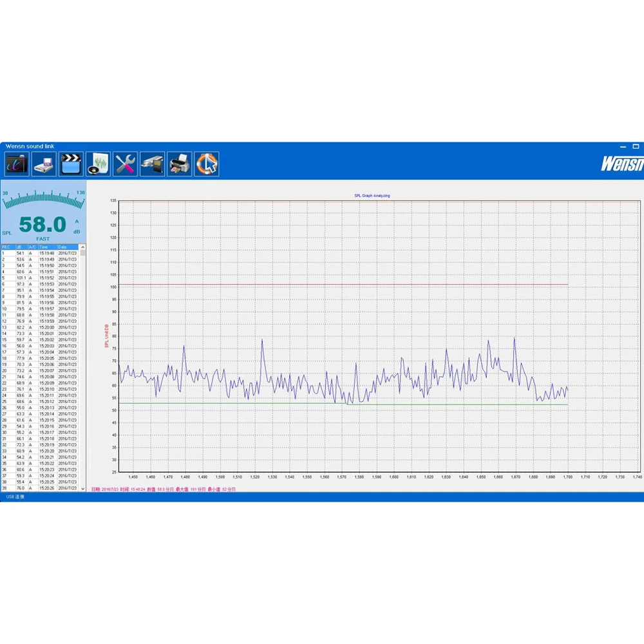Select record 9 with 81.5 dB
Screen dimensions: 644x644
(40, 303)
